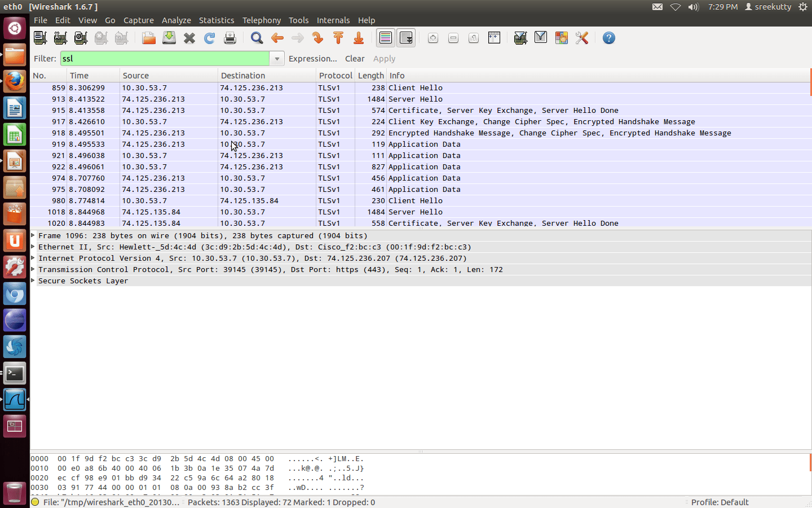
Task: Open the File menu
Action: (41, 20)
